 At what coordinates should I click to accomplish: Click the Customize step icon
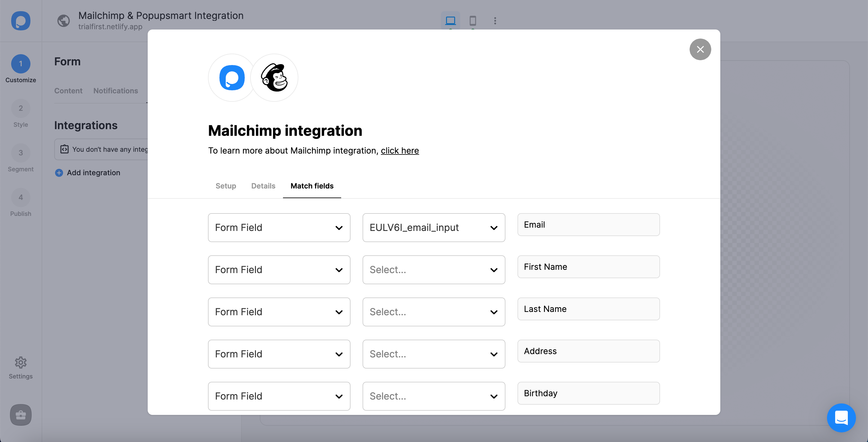point(21,63)
